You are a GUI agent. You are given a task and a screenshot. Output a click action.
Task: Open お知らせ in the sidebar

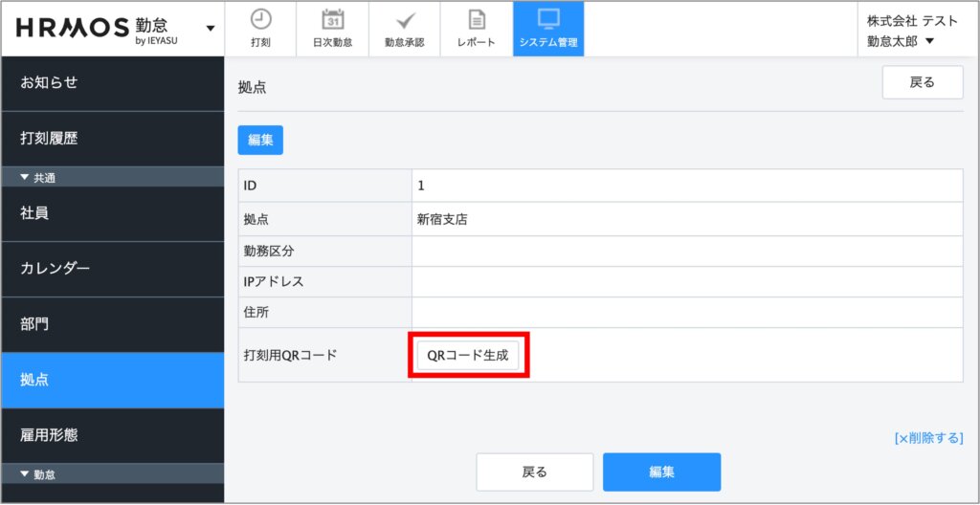(112, 83)
